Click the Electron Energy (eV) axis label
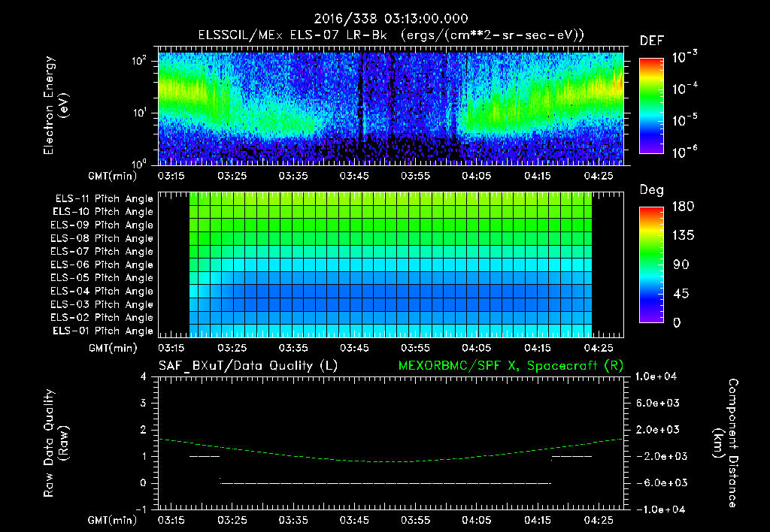The height and width of the screenshot is (532, 770). coord(55,105)
